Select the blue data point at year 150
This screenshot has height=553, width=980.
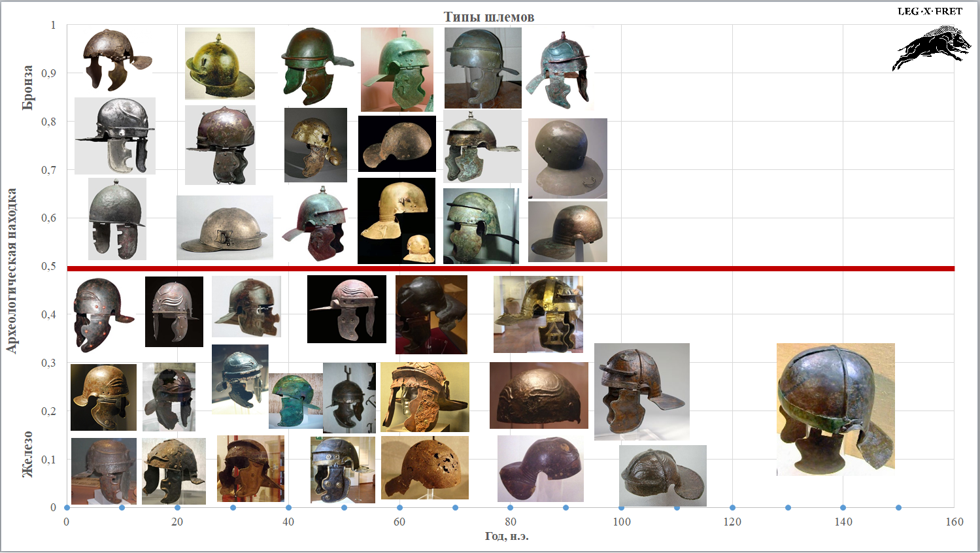pyautogui.click(x=899, y=508)
